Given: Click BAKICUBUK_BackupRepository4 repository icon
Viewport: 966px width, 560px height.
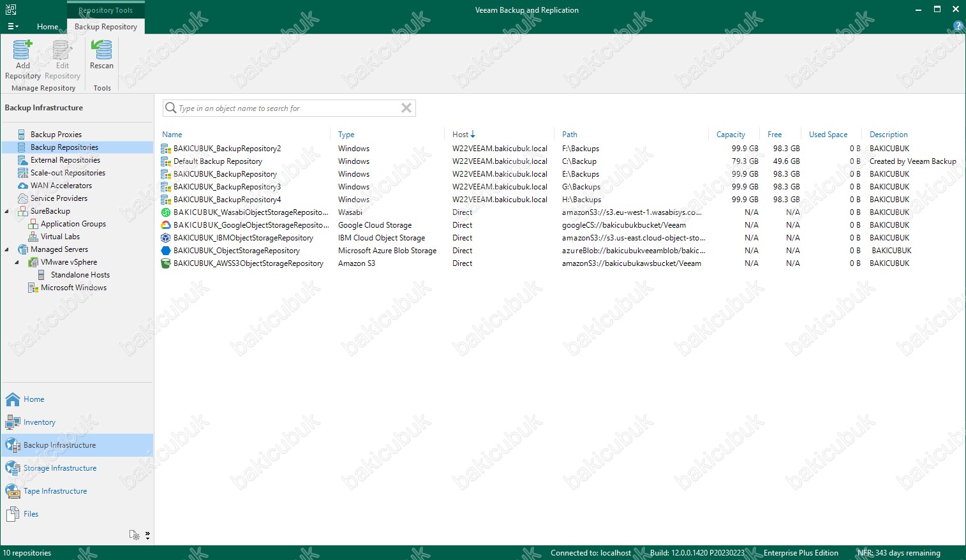Looking at the screenshot, I should [166, 200].
